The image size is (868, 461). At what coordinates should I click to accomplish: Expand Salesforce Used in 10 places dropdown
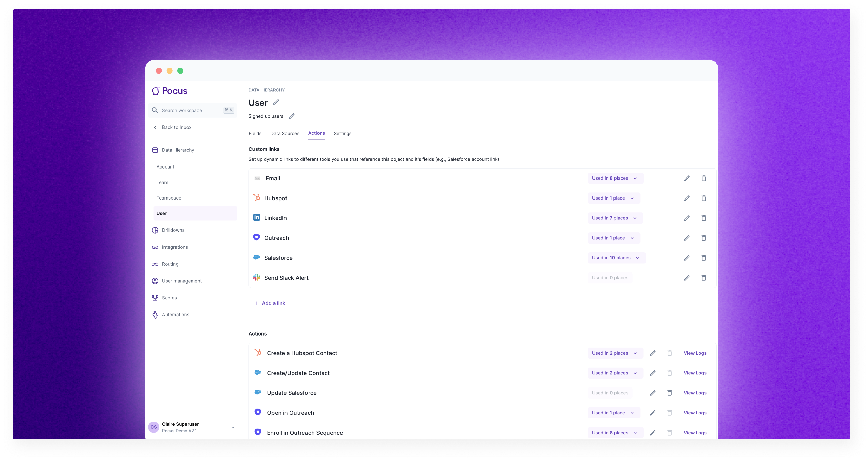coord(616,258)
